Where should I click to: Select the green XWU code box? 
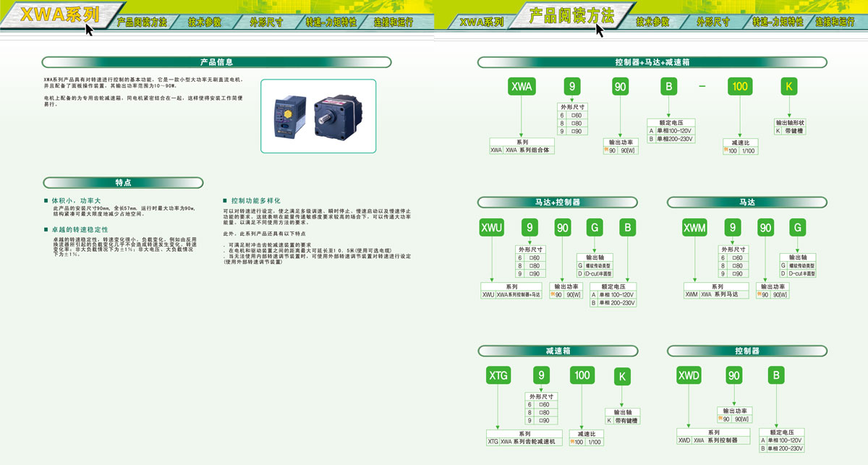492,228
